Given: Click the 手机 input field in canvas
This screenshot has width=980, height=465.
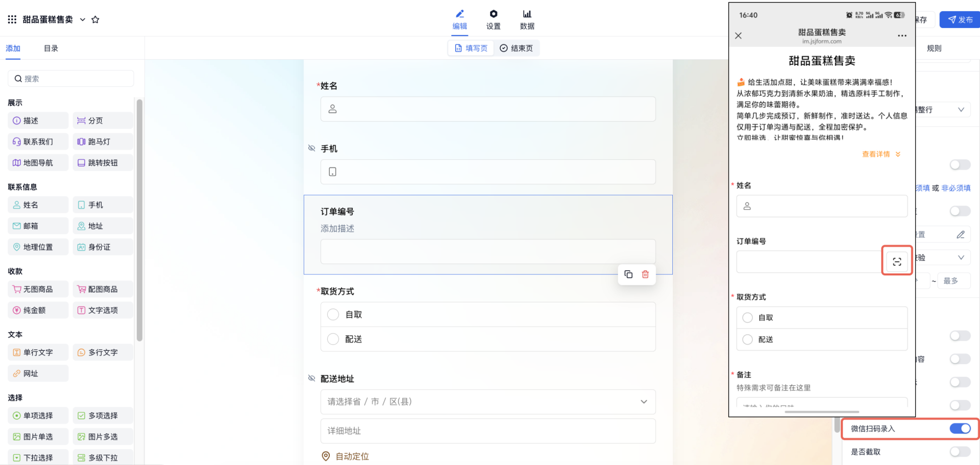Looking at the screenshot, I should point(488,171).
